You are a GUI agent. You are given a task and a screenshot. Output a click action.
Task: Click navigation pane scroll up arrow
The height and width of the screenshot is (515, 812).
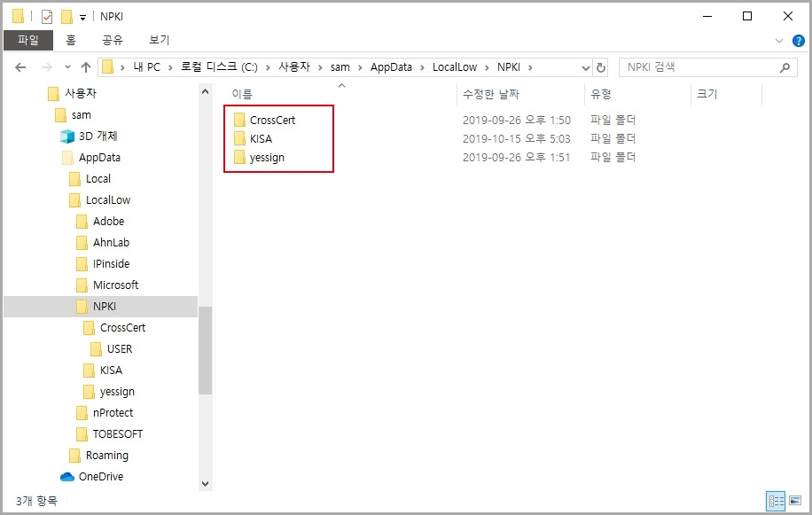point(205,91)
